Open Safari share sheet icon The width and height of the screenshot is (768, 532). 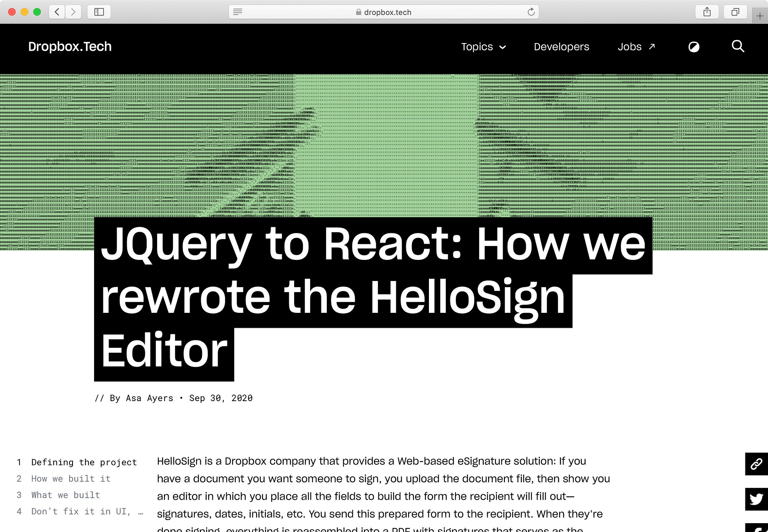click(x=707, y=12)
